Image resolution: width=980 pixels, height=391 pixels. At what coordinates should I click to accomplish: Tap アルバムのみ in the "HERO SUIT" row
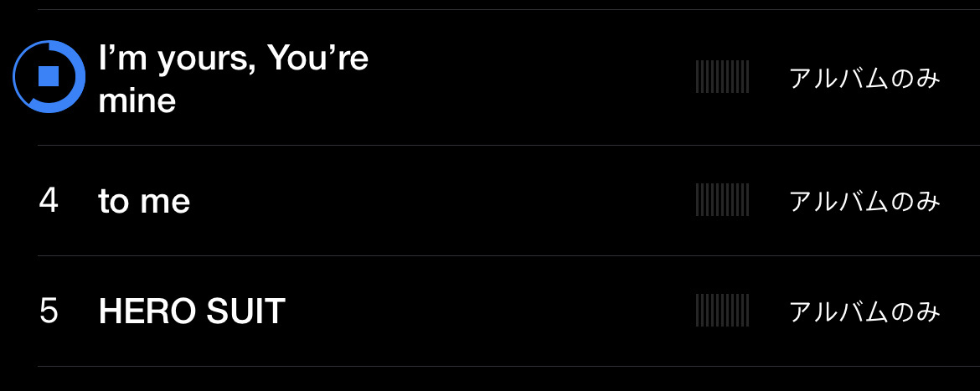click(864, 312)
